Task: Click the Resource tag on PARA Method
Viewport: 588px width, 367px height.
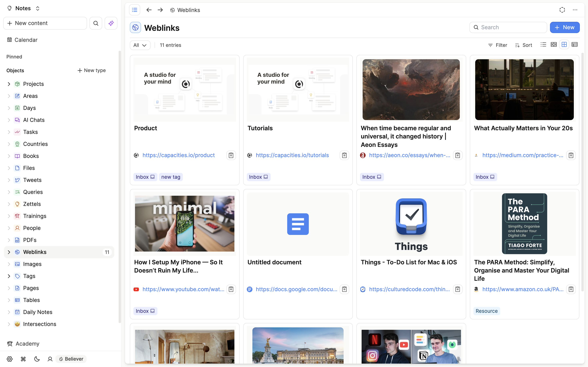Action: pos(486,311)
